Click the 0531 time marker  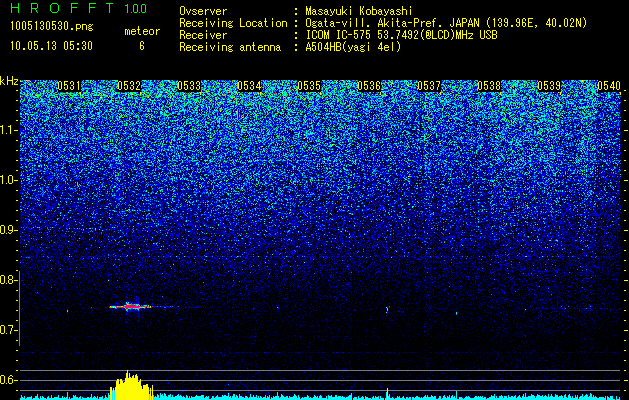pyautogui.click(x=69, y=86)
